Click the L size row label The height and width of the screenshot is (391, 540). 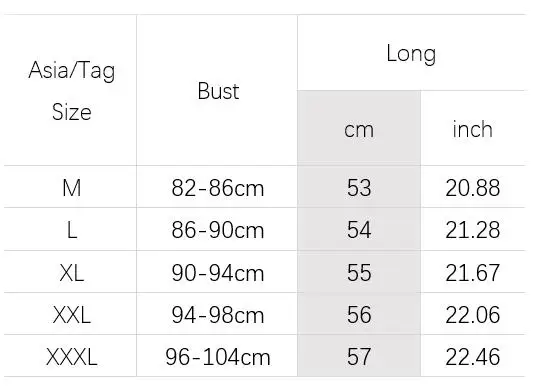click(x=72, y=230)
